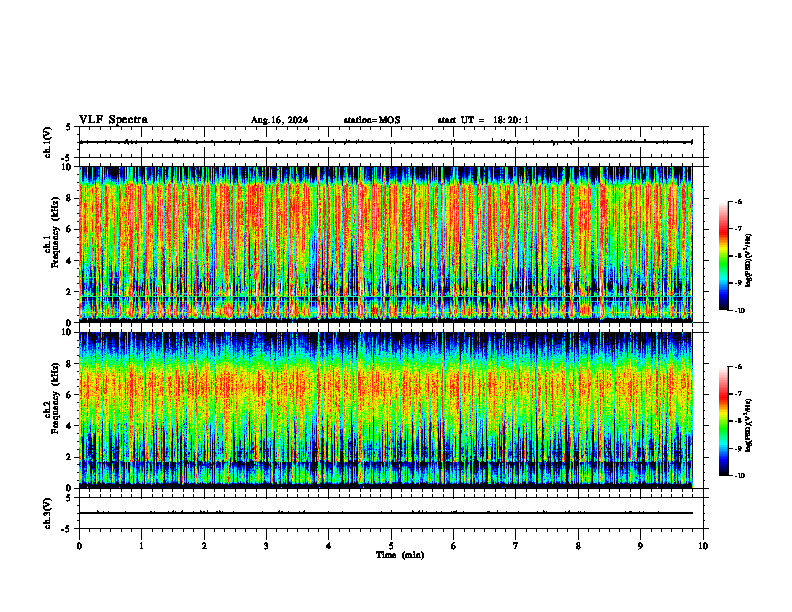
Task: Click the 'station=MOS' header text
Action: pyautogui.click(x=372, y=120)
